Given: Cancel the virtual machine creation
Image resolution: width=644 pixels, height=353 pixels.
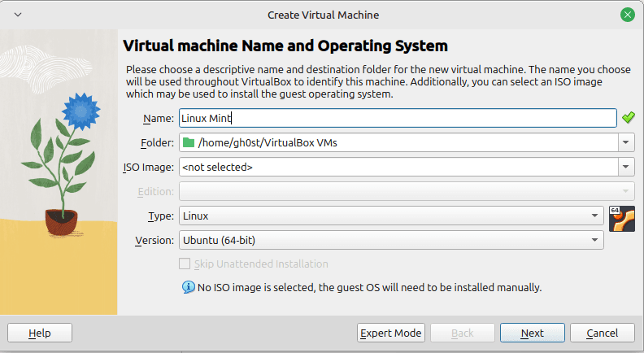Looking at the screenshot, I should tap(602, 333).
